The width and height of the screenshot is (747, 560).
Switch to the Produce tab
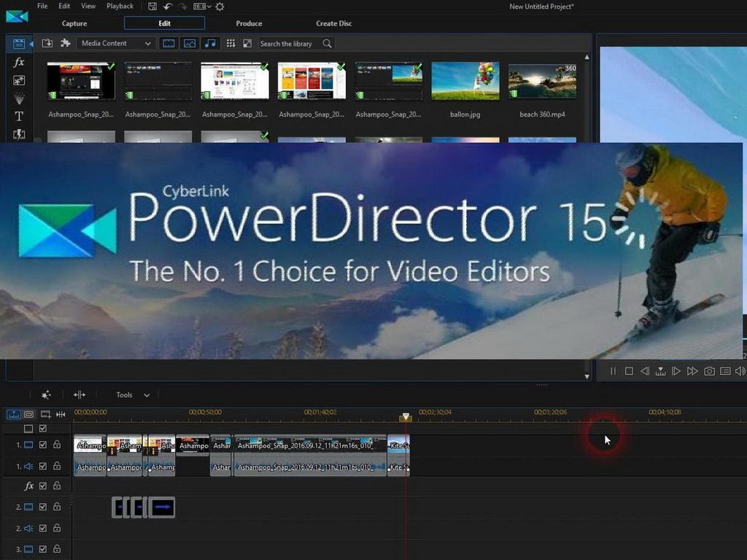[249, 23]
